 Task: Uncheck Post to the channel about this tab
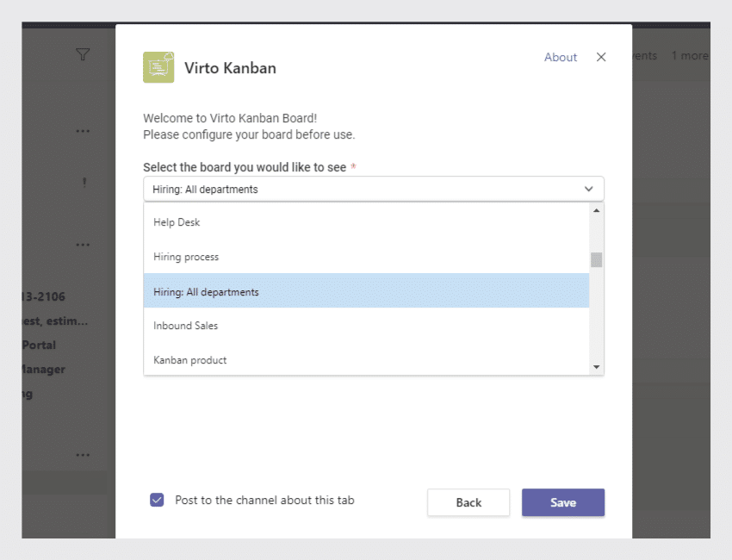(x=157, y=500)
